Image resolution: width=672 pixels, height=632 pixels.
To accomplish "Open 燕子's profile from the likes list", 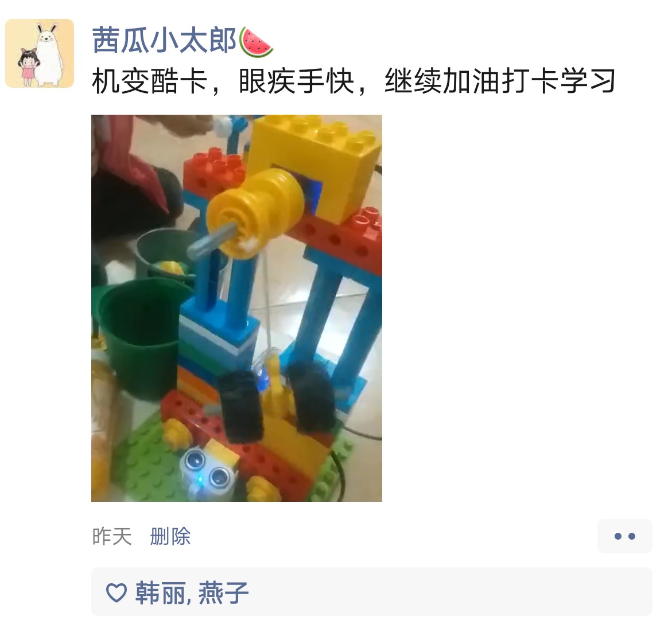I will pos(223,593).
